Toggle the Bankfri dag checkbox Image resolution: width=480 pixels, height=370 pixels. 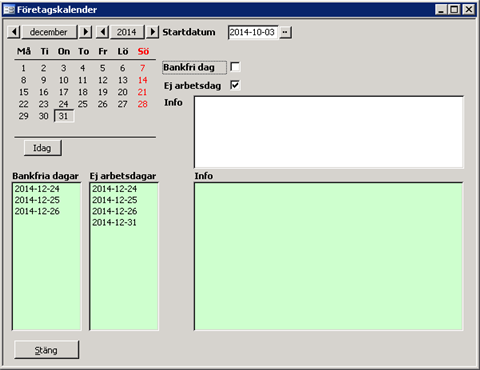tap(235, 67)
